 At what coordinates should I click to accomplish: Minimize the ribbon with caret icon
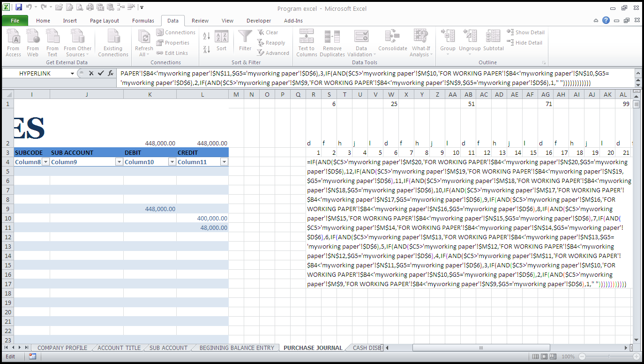pos(595,21)
